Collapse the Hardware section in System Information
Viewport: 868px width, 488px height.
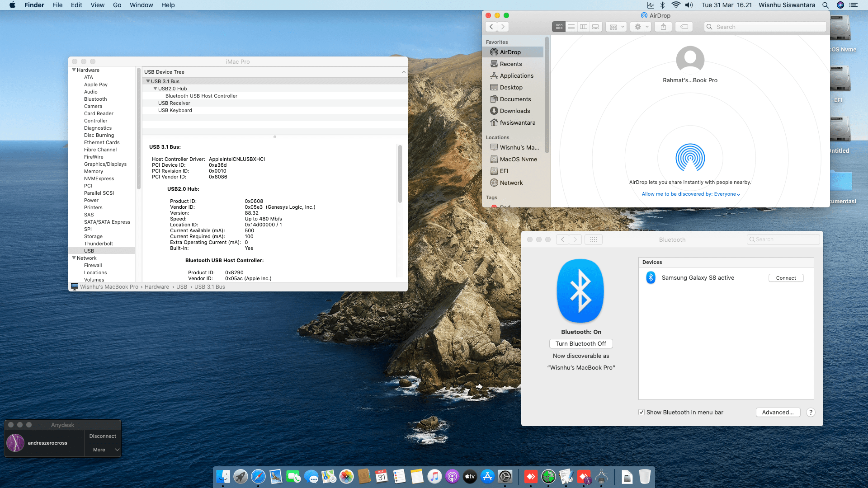(74, 70)
